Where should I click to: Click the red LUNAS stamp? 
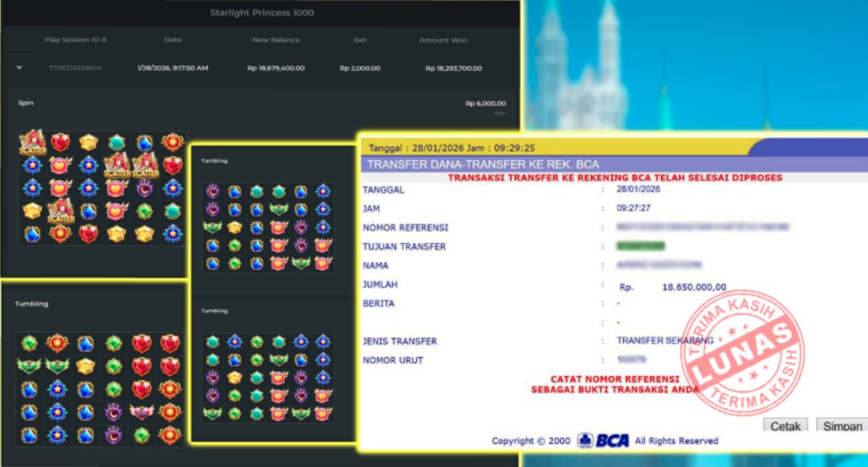click(743, 352)
